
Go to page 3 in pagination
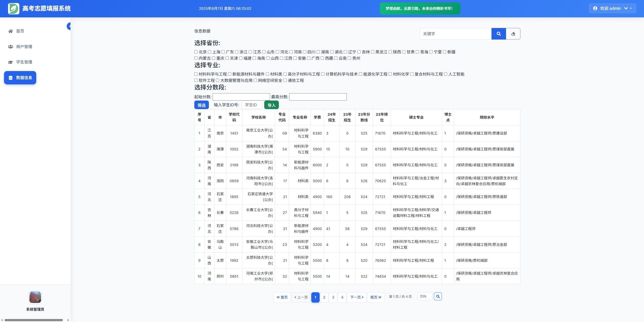[x=333, y=297]
